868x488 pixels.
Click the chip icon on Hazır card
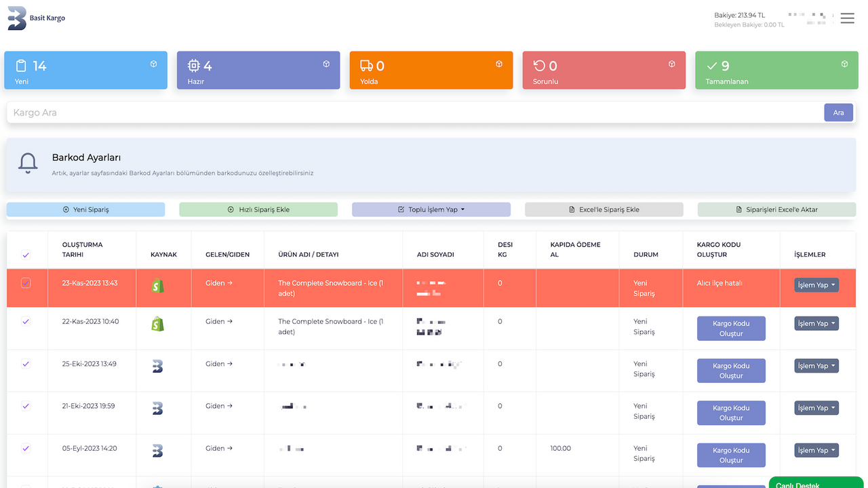(194, 66)
